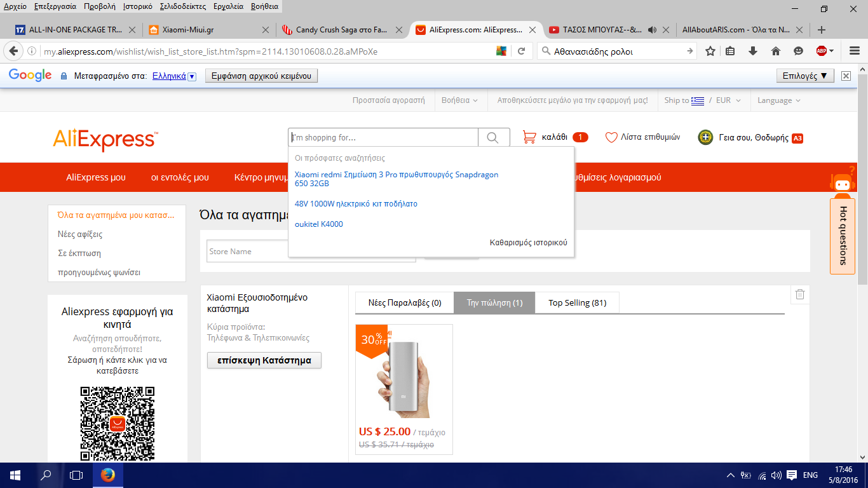This screenshot has height=488, width=868.
Task: Open the translation language dropdown arrow
Action: pyautogui.click(x=192, y=76)
